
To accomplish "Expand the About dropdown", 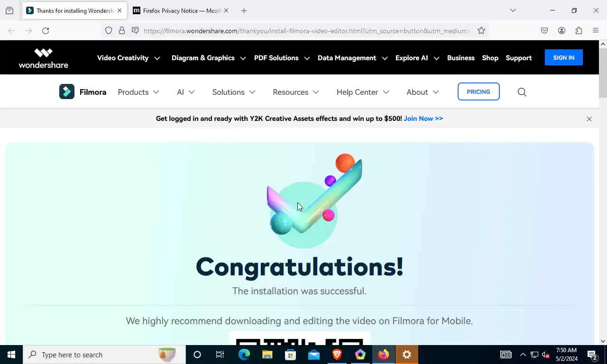I will [423, 92].
